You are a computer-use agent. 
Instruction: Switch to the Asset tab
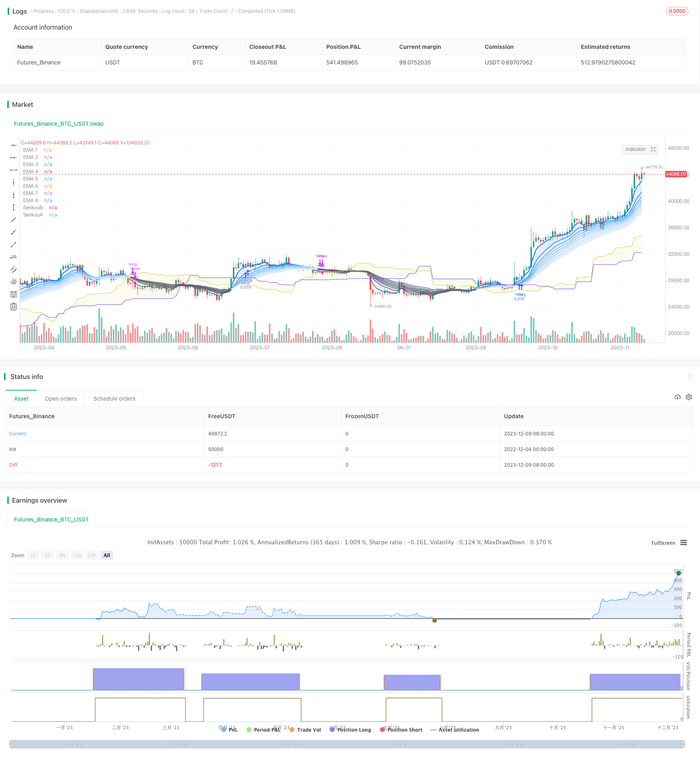pyautogui.click(x=21, y=399)
